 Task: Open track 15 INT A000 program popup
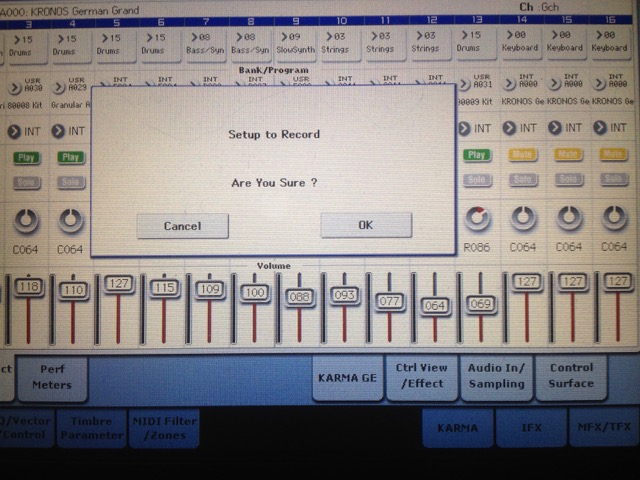[554, 84]
